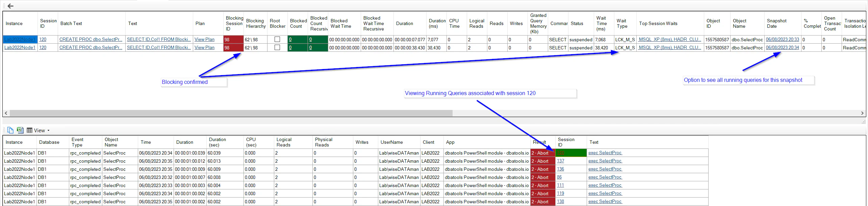Toggle Root Blocker checkbox in second row
This screenshot has height=206, width=868.
pyautogui.click(x=277, y=48)
